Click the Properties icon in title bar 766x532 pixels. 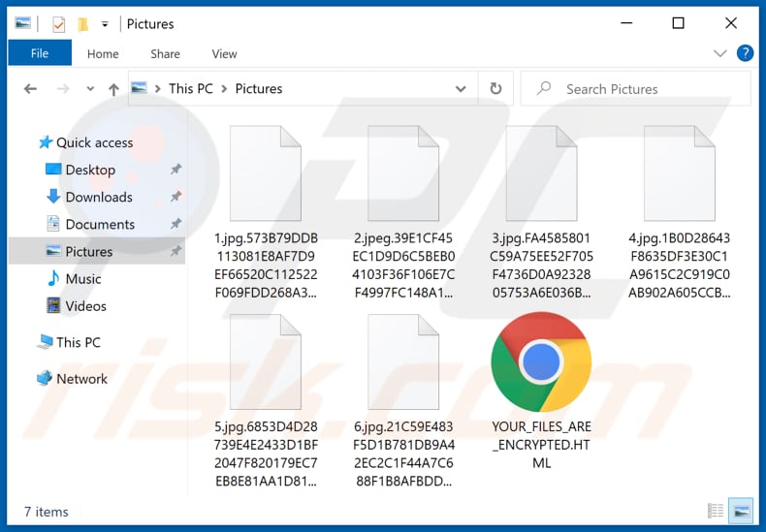coord(58,23)
